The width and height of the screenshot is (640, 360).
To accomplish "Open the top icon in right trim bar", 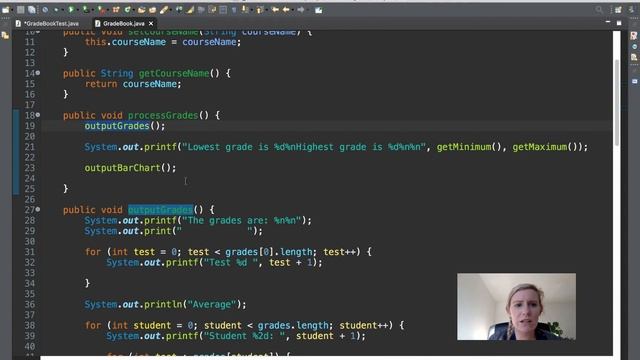I will tap(634, 36).
